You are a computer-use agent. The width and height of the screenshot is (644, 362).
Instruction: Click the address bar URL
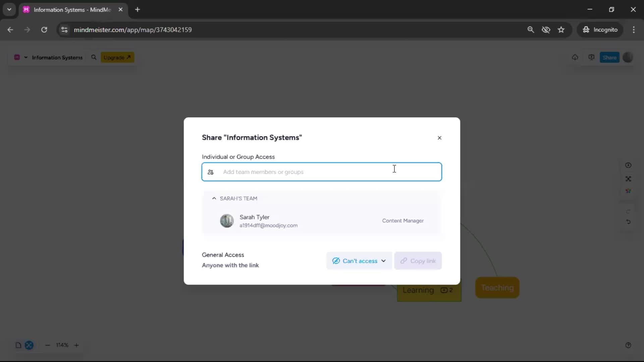point(133,30)
